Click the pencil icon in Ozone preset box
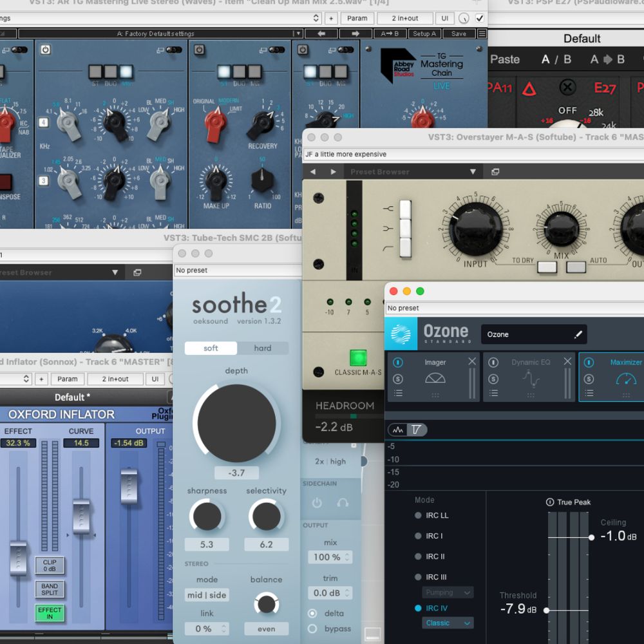Image resolution: width=644 pixels, height=644 pixels. (x=578, y=334)
